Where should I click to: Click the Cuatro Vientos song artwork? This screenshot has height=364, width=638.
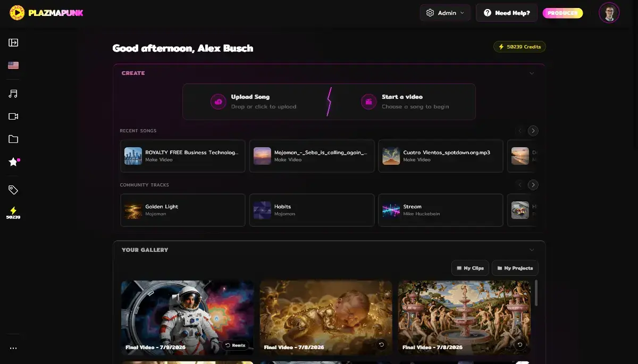[x=391, y=156]
